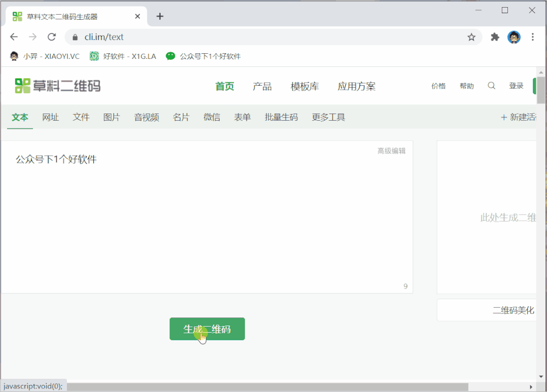547x392 pixels.
Task: Click 高级编辑 in text box corner
Action: 391,151
